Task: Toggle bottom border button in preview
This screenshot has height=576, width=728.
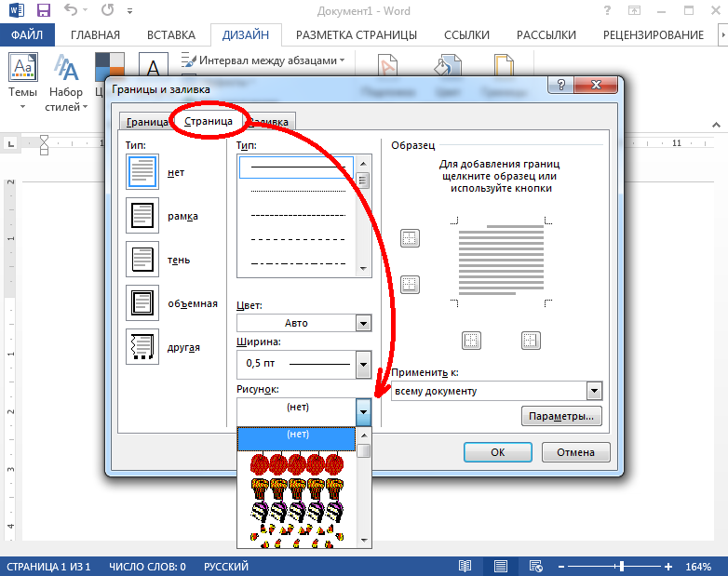Action: click(410, 285)
